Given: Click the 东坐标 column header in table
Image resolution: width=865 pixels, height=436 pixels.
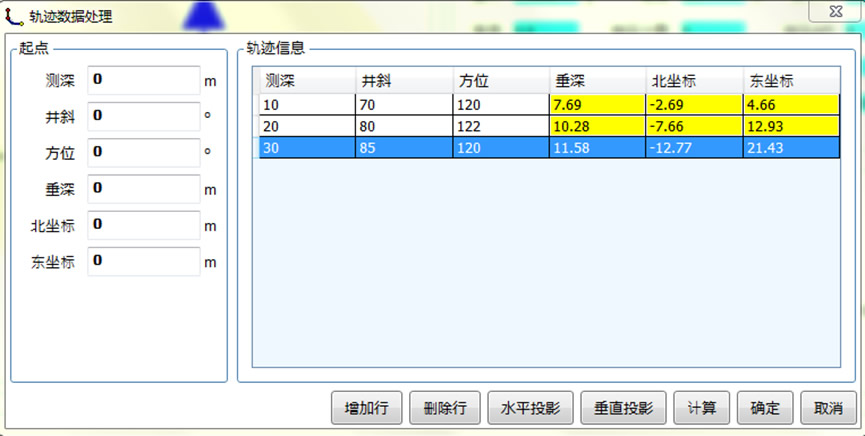Looking at the screenshot, I should coord(790,81).
